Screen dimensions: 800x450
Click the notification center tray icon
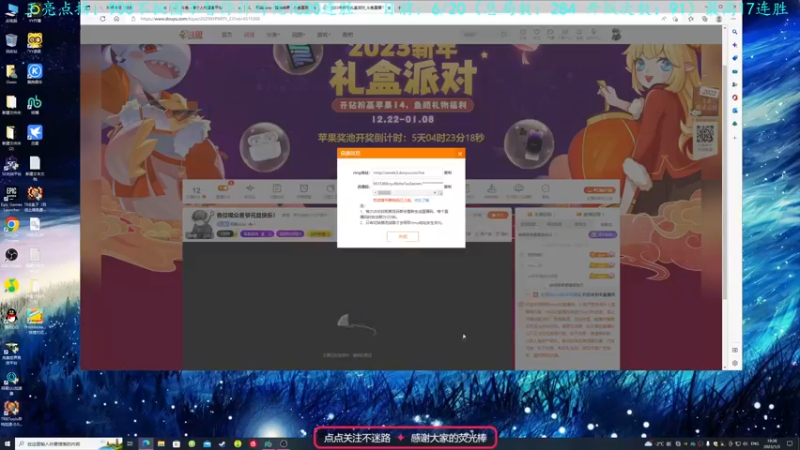coord(790,444)
